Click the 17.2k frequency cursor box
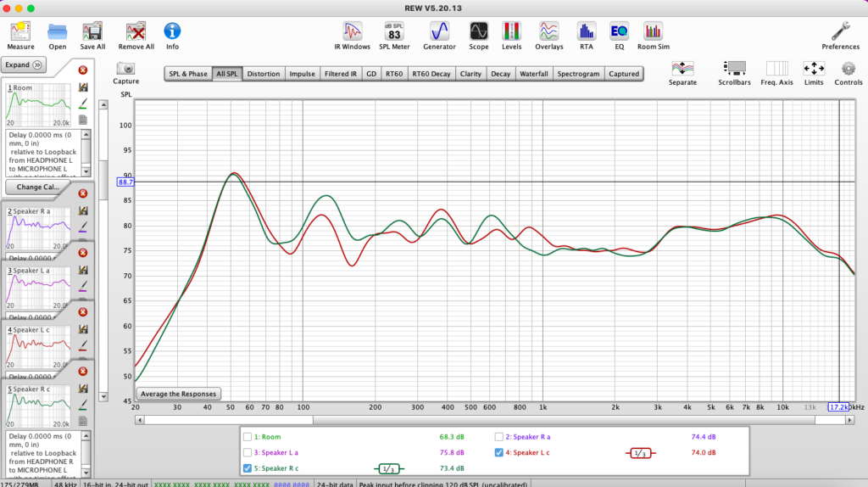This screenshot has height=487, width=868. tap(838, 407)
